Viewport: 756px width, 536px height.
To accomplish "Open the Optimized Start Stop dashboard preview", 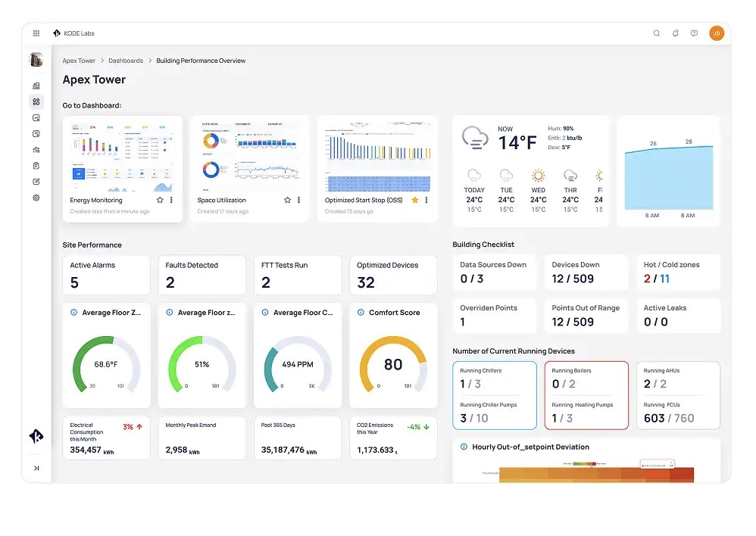I will tap(377, 157).
